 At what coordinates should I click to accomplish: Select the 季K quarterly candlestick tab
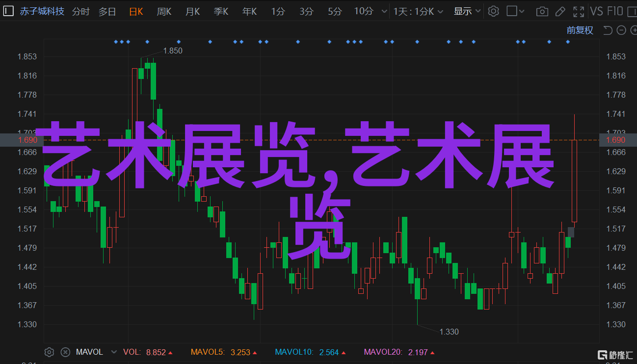(221, 11)
